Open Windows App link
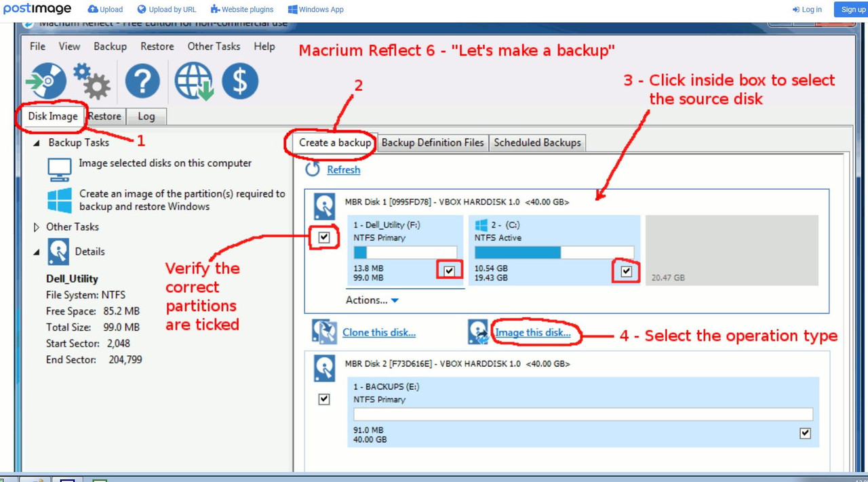The width and height of the screenshot is (868, 482). click(x=316, y=9)
